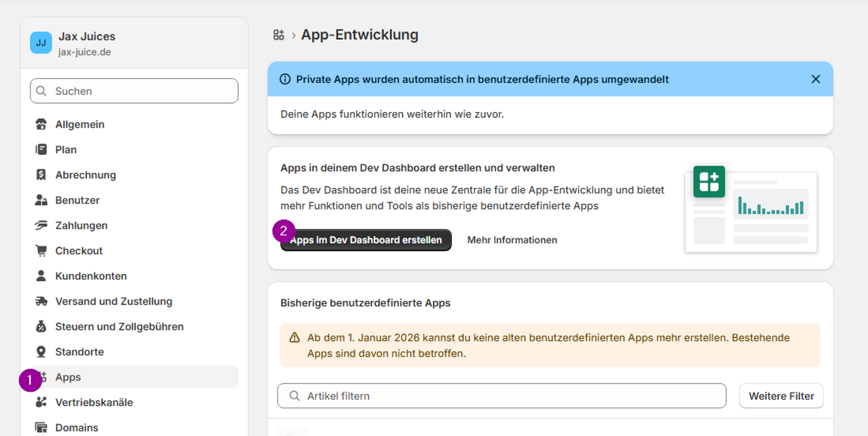Open Kundenkonten settings page
868x436 pixels.
coord(91,276)
